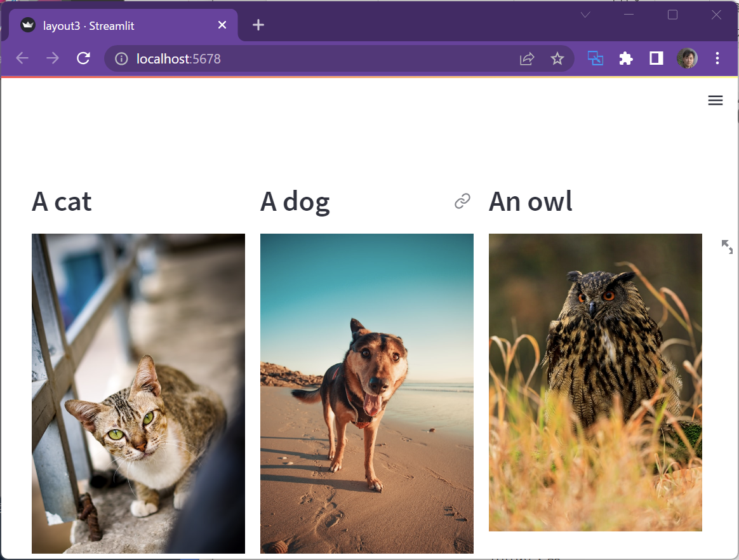The height and width of the screenshot is (560, 739).
Task: Click the localhost:5678 address bar
Action: coord(317,59)
